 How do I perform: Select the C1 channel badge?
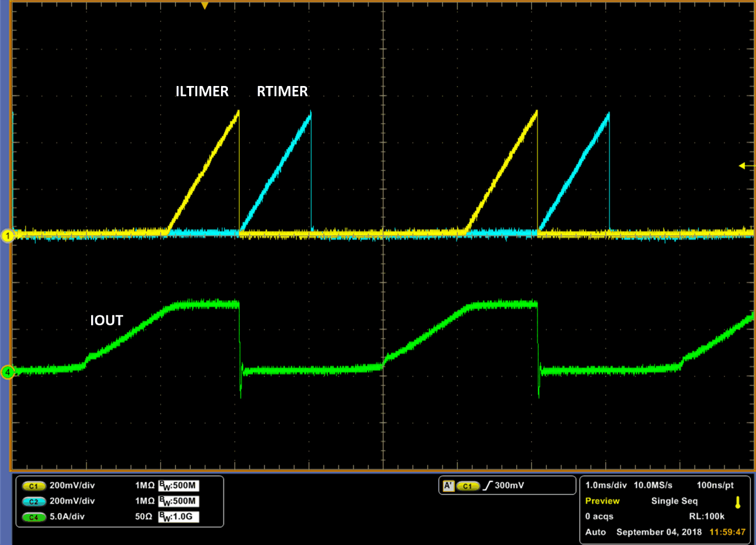click(34, 486)
